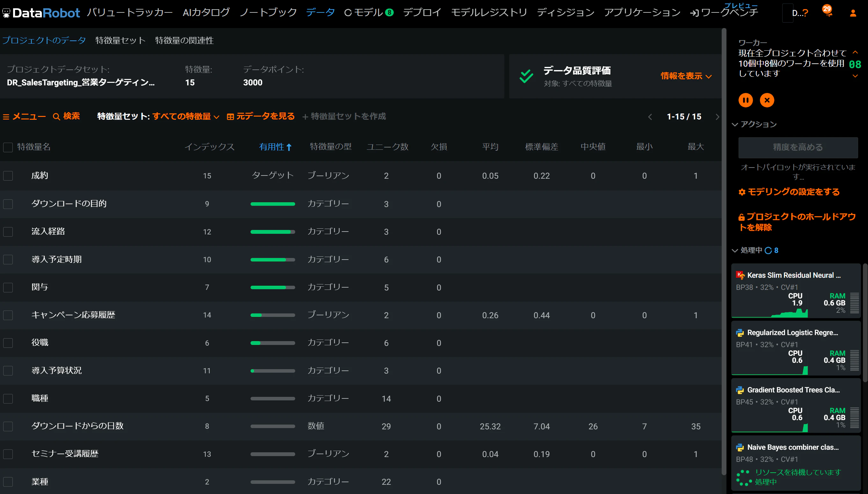The image size is (868, 494).
Task: Click the Gradient Boosted Trees python icon
Action: pos(740,390)
